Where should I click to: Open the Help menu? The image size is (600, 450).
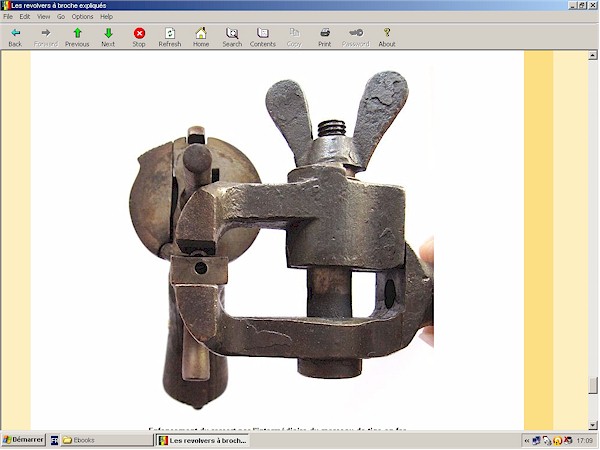[106, 16]
